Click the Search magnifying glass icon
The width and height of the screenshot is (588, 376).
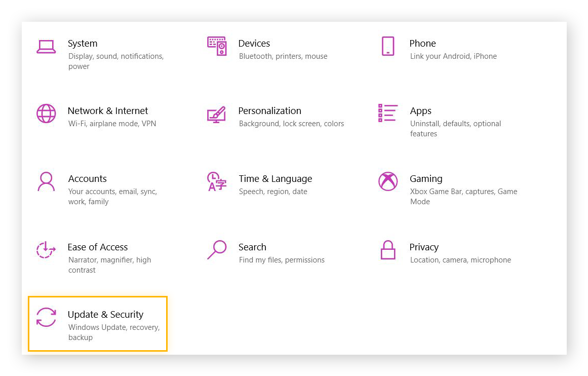coord(217,249)
